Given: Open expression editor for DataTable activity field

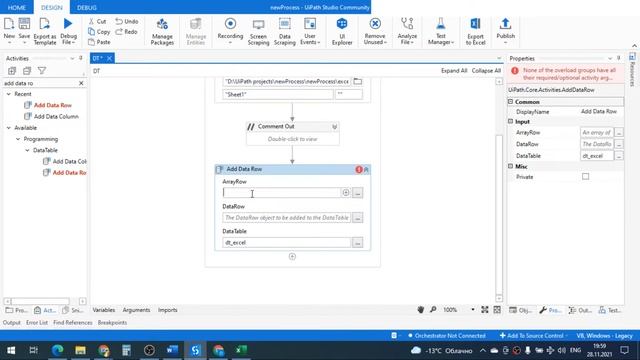Looking at the screenshot, I should click(x=358, y=242).
